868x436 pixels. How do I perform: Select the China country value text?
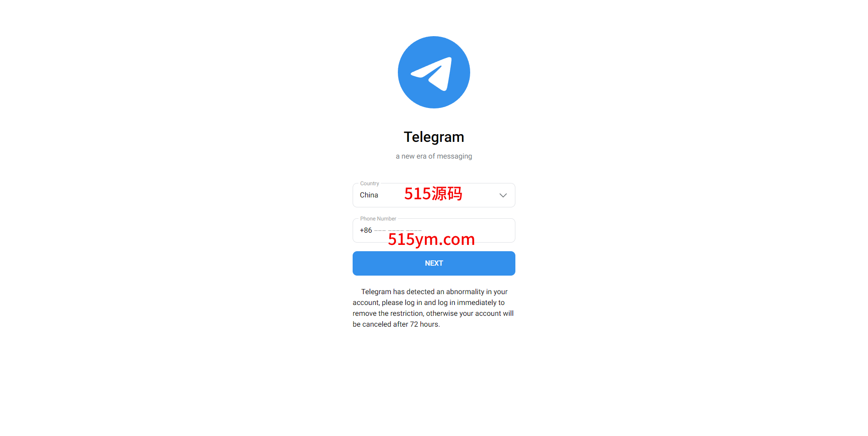369,195
